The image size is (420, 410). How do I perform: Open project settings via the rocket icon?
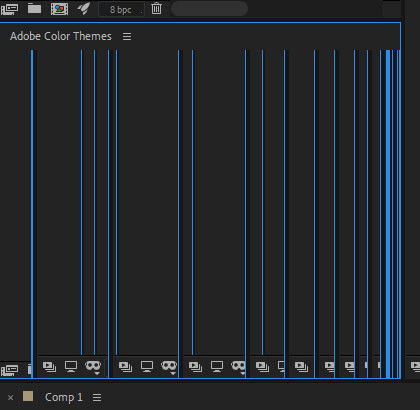84,9
